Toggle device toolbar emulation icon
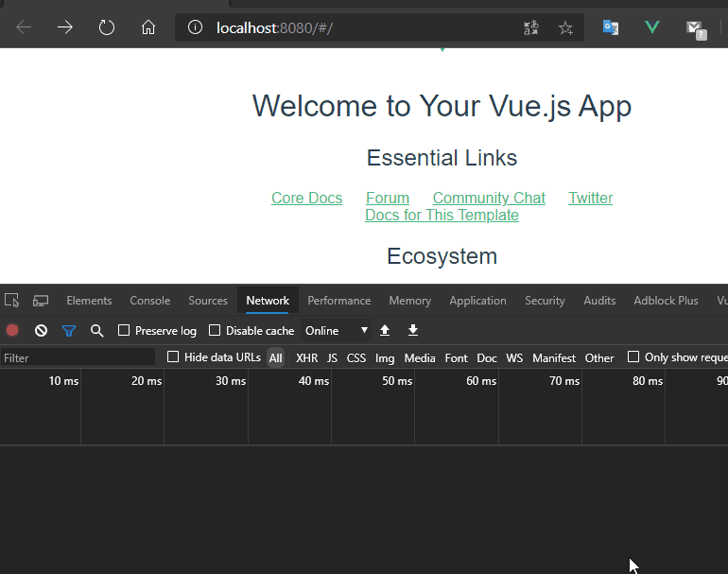Screen dimensions: 728x574 click(x=41, y=301)
